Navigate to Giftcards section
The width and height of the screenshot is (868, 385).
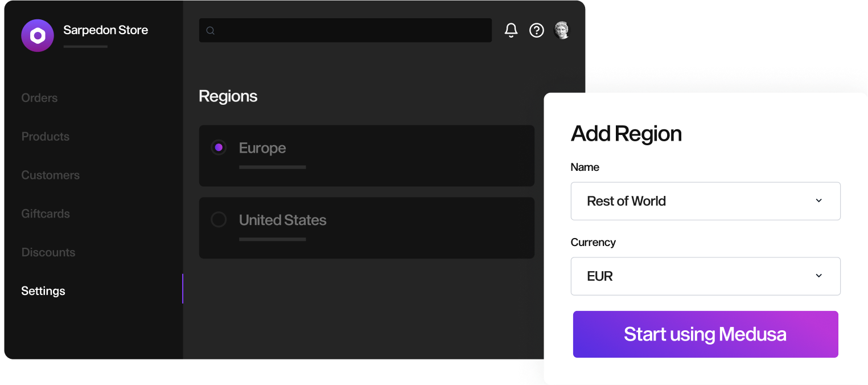coord(46,214)
